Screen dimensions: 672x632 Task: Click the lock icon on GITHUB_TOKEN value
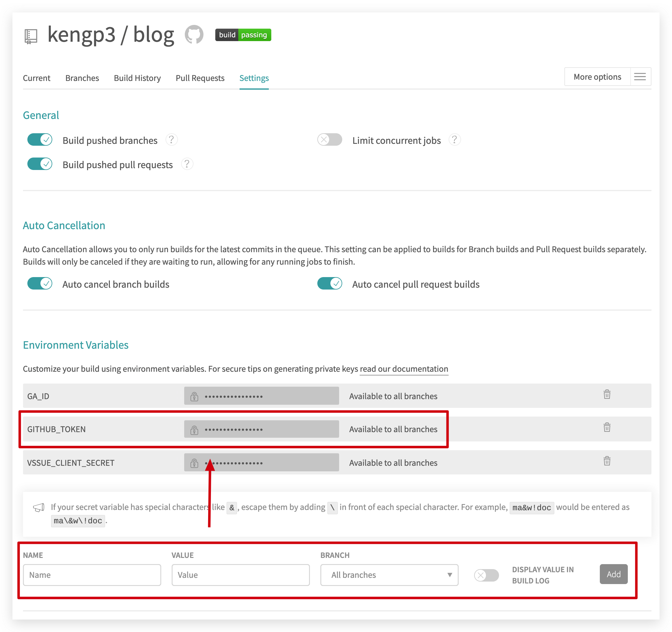194,429
